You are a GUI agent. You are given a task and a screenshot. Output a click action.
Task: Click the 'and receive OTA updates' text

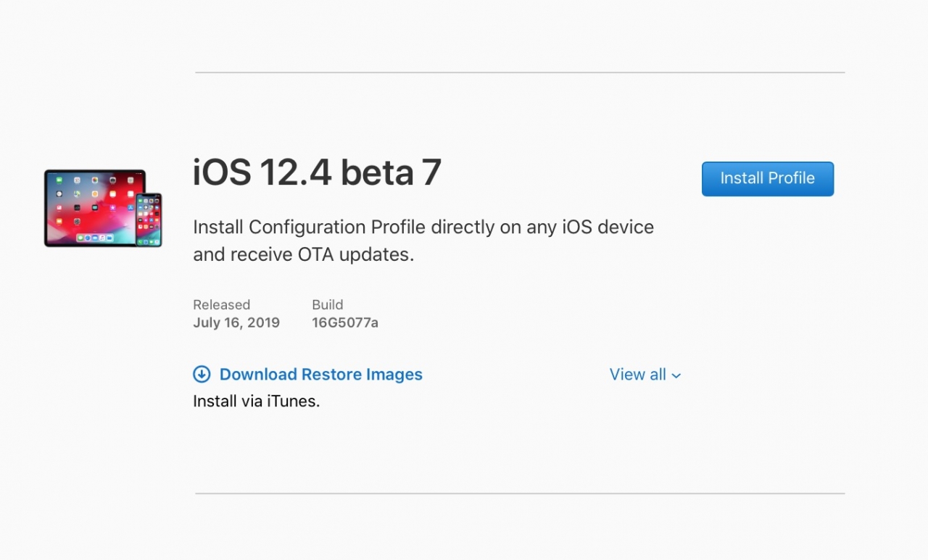[x=303, y=255]
